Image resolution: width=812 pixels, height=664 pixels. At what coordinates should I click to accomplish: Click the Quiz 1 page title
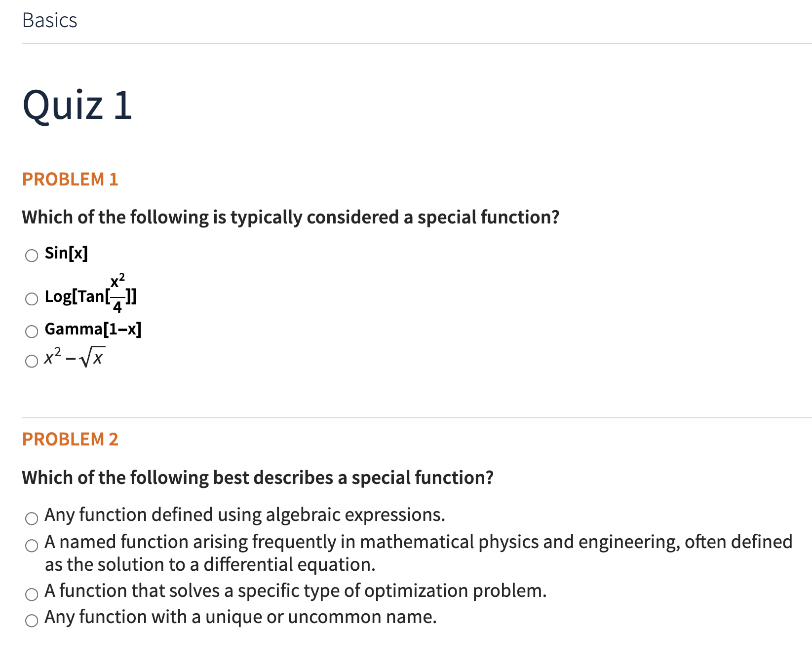pyautogui.click(x=77, y=105)
